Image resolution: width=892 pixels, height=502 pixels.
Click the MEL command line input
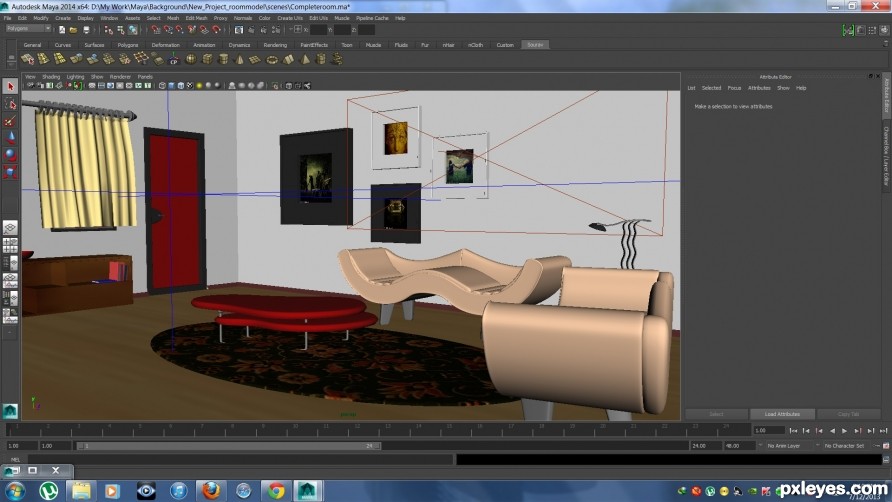(x=240, y=459)
